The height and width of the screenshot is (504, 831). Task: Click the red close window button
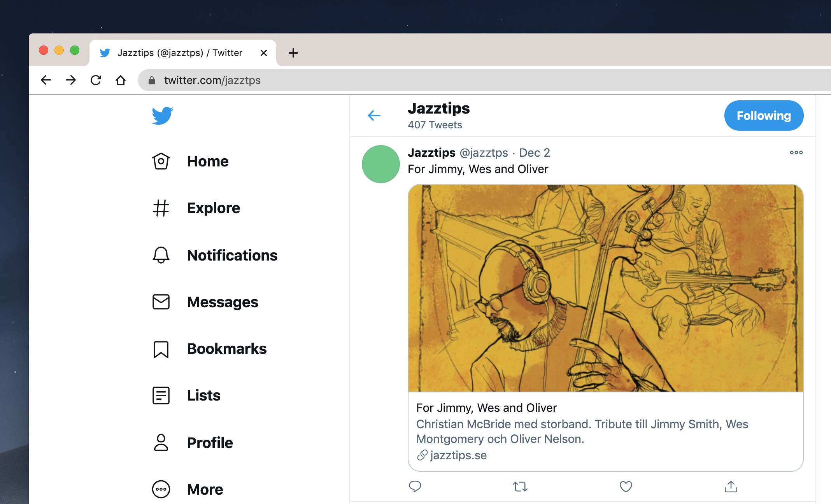pyautogui.click(x=44, y=50)
